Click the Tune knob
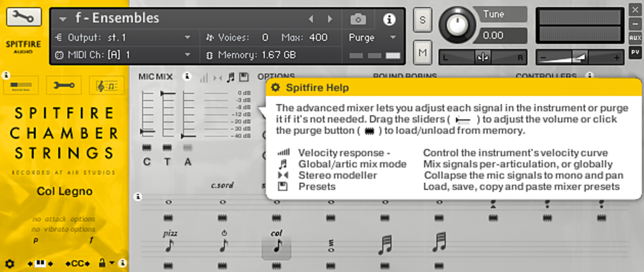The width and height of the screenshot is (644, 272). pyautogui.click(x=455, y=25)
